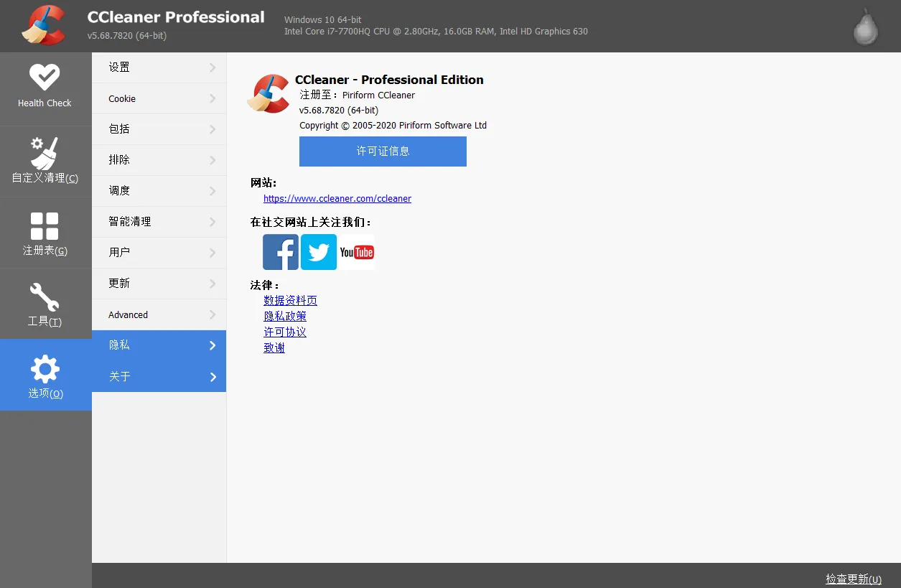This screenshot has height=588, width=901.
Task: Select the Options gear icon (选项)
Action: pyautogui.click(x=45, y=369)
